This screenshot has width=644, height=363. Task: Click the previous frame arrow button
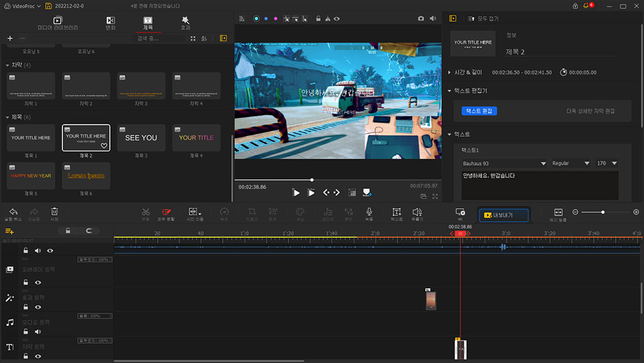coord(326,192)
